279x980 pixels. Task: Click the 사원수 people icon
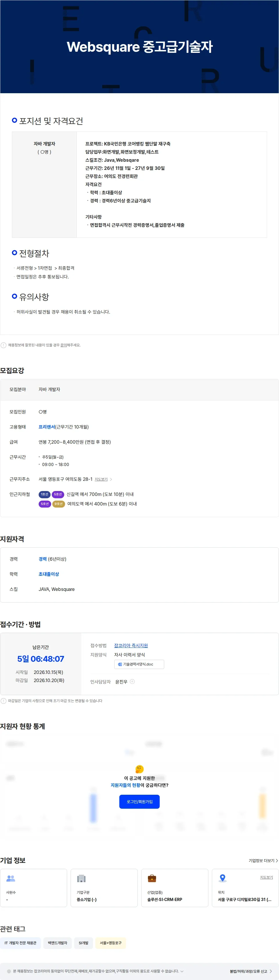(11, 878)
